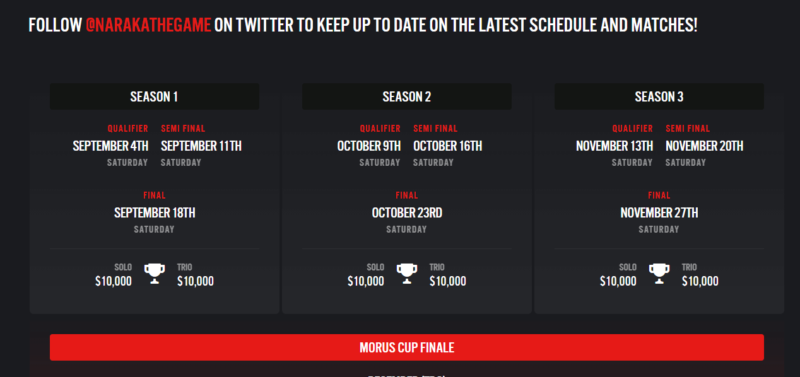Click the Morus Cup Finale banner
800x377 pixels.
coord(407,347)
